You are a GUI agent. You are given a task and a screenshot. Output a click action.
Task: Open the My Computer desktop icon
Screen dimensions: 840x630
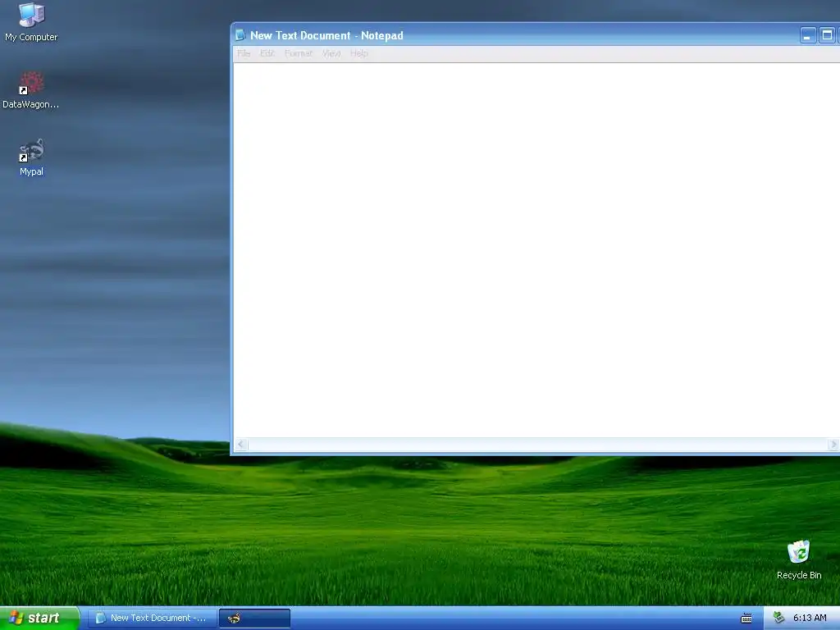coord(31,21)
